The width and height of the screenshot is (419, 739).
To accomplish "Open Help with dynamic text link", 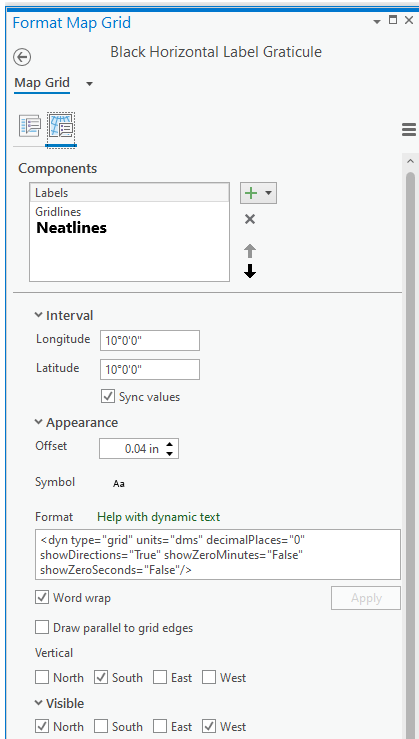I will [158, 517].
